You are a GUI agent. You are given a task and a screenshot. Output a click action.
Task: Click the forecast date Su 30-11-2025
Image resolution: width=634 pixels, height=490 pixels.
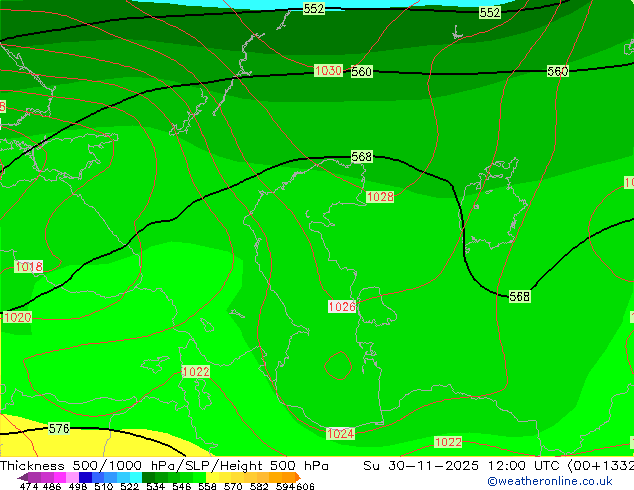coord(421,466)
